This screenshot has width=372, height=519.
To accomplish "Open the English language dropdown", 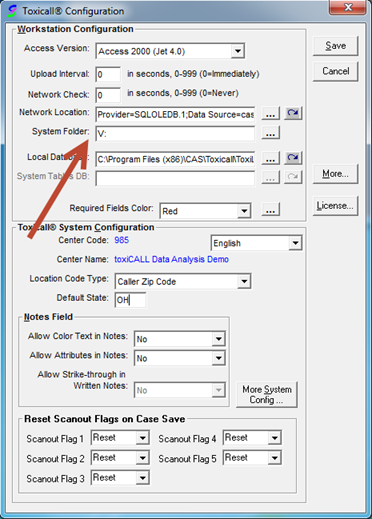I will 295,243.
